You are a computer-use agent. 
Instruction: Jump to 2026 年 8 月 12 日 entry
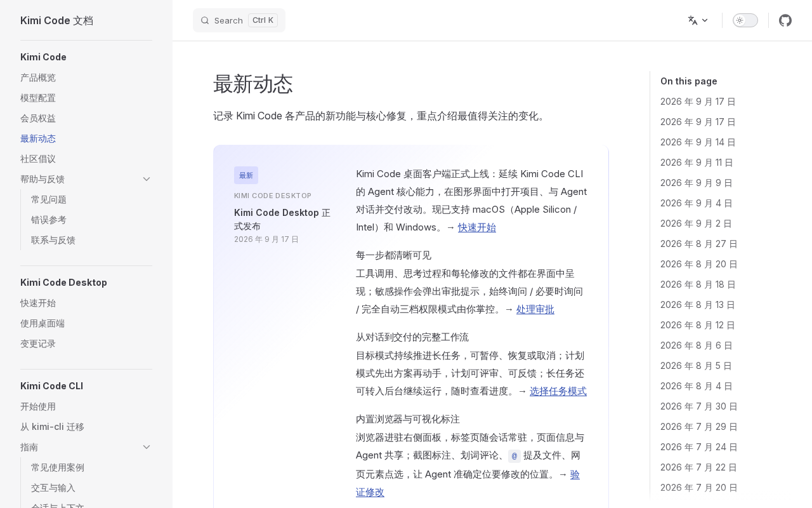pyautogui.click(x=698, y=325)
